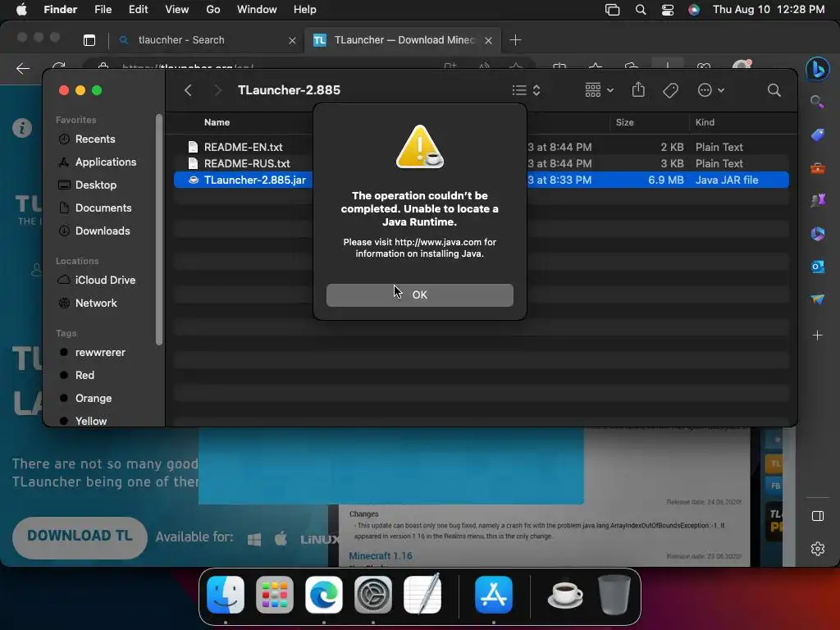Open Spotlight search in menu bar
840x630 pixels.
coord(640,10)
